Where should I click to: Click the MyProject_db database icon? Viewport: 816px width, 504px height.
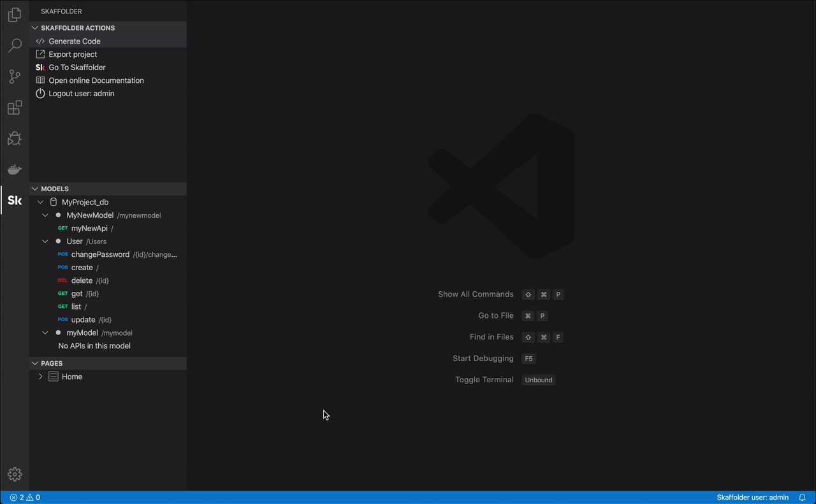(x=54, y=202)
